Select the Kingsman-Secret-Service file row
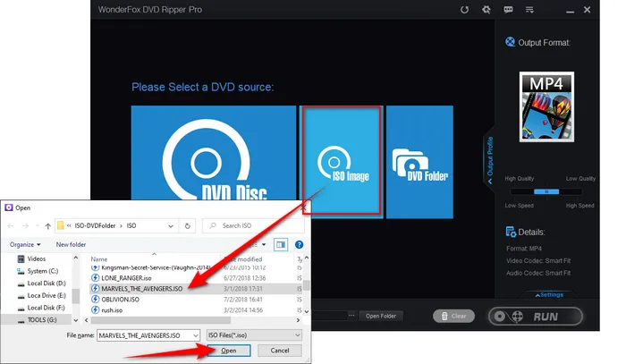Screen dimensions: 626x364 pyautogui.click(x=156, y=267)
